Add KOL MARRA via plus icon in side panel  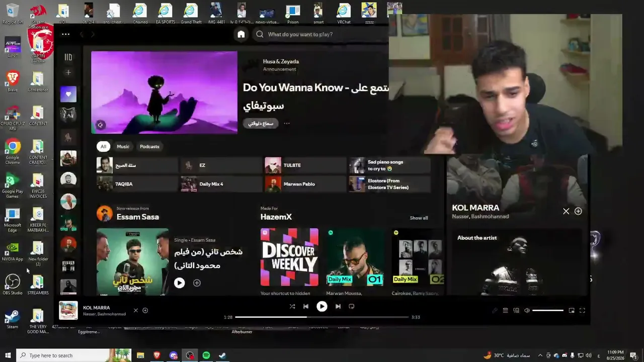click(x=578, y=211)
